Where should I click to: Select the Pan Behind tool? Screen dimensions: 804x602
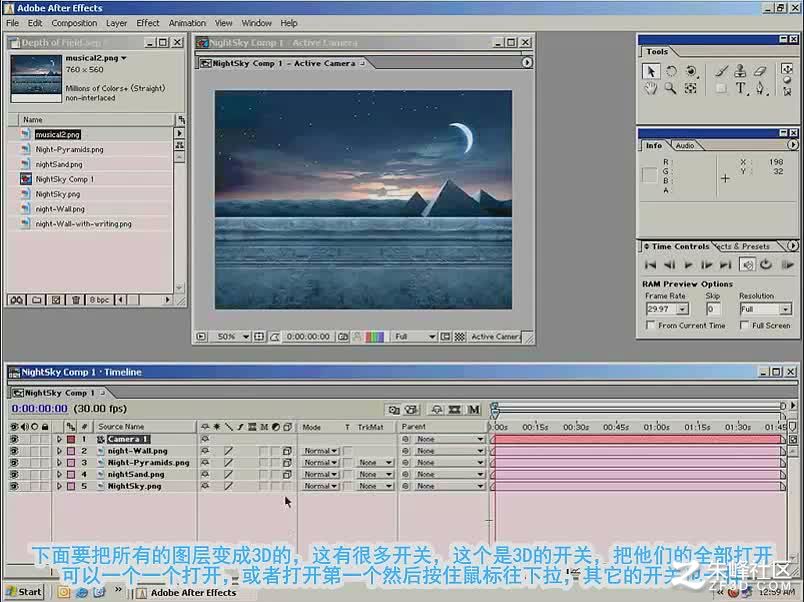[x=691, y=88]
